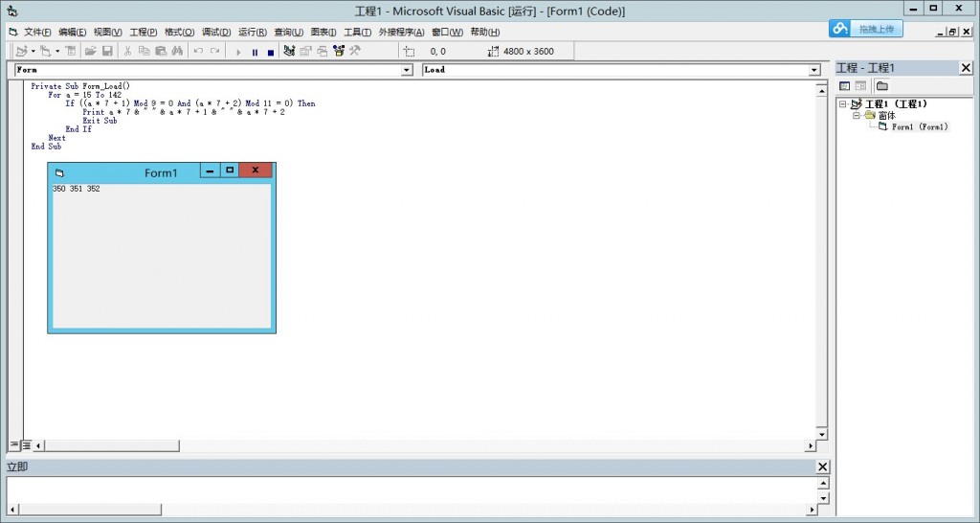The image size is (980, 523).
Task: Click the cloud upload icon
Action: 840,30
